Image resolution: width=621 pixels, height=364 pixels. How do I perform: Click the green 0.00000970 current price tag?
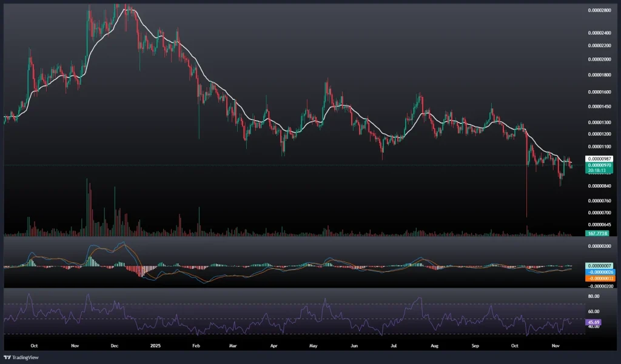coord(598,165)
